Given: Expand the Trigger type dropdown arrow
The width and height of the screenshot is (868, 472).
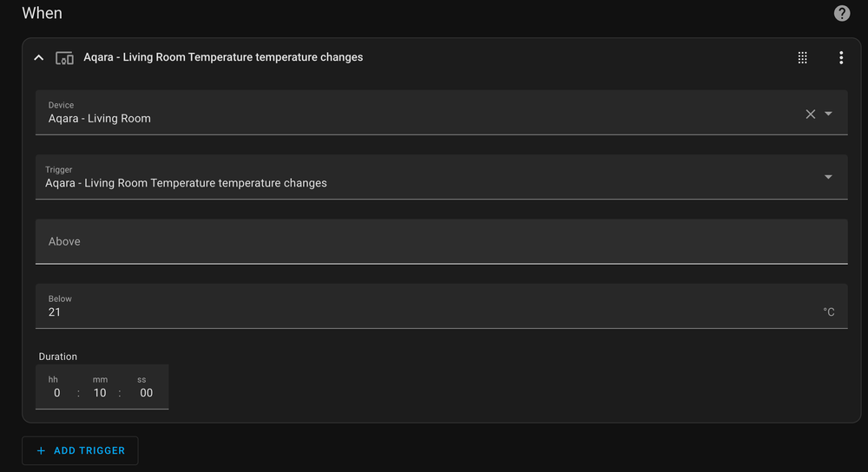Looking at the screenshot, I should (828, 177).
